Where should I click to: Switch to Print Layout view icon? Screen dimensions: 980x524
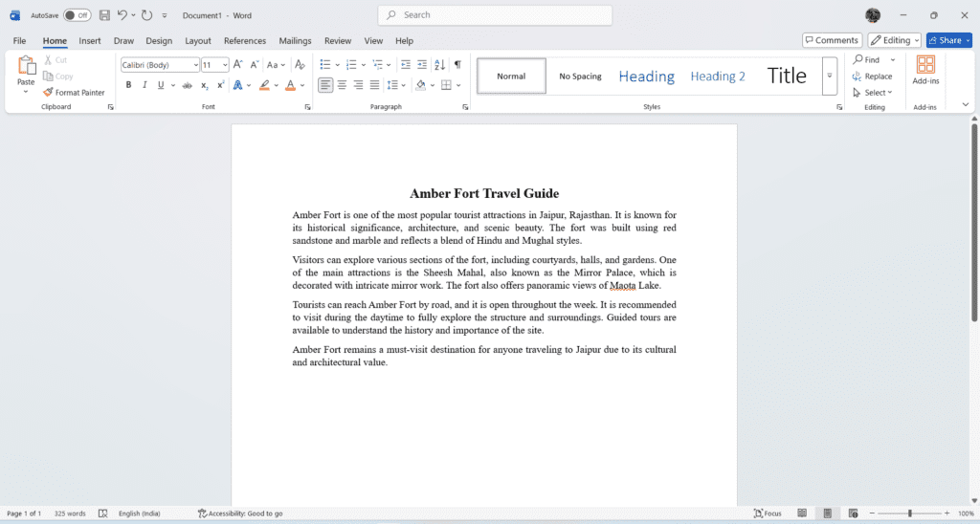[828, 513]
